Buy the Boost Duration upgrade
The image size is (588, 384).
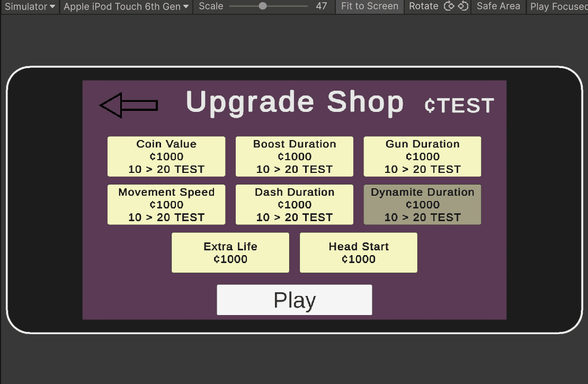click(x=295, y=156)
